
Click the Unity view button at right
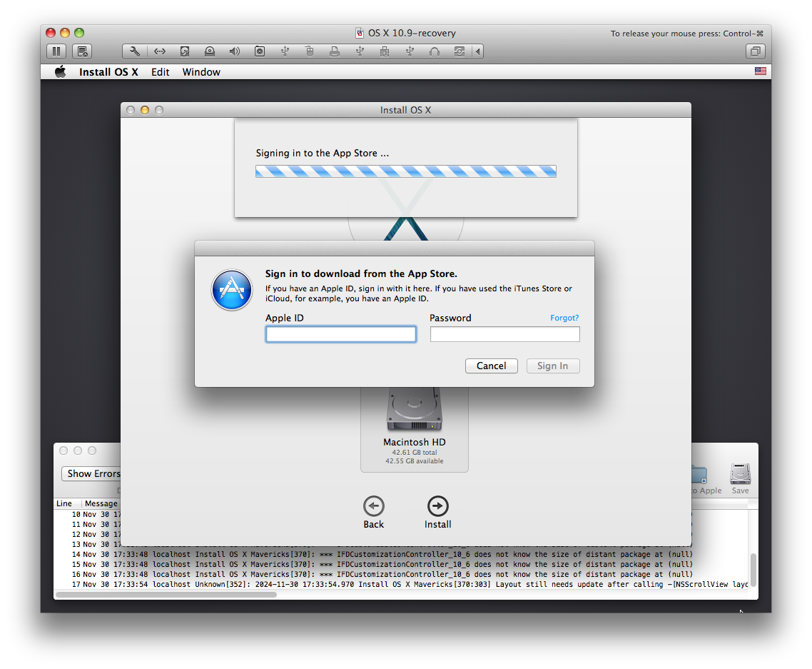[755, 51]
